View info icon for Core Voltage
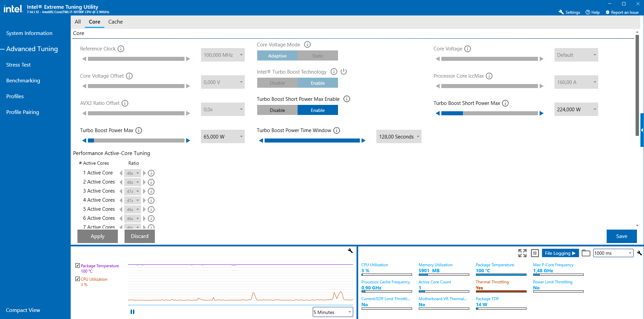 (468, 49)
